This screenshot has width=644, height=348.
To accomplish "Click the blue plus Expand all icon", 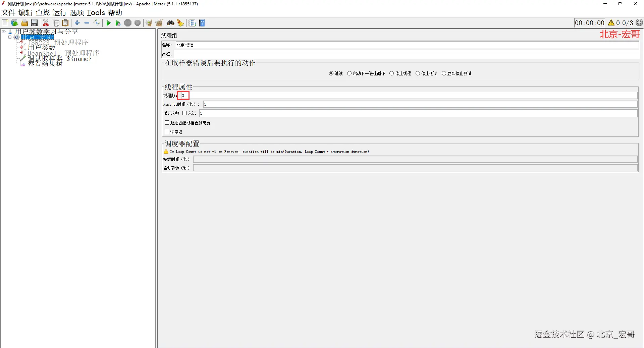I will [77, 23].
